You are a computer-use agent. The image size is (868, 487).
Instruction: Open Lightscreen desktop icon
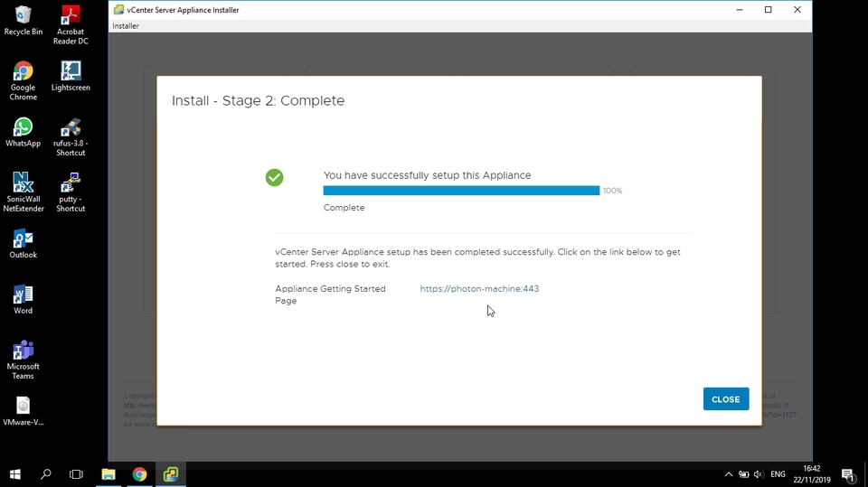71,77
